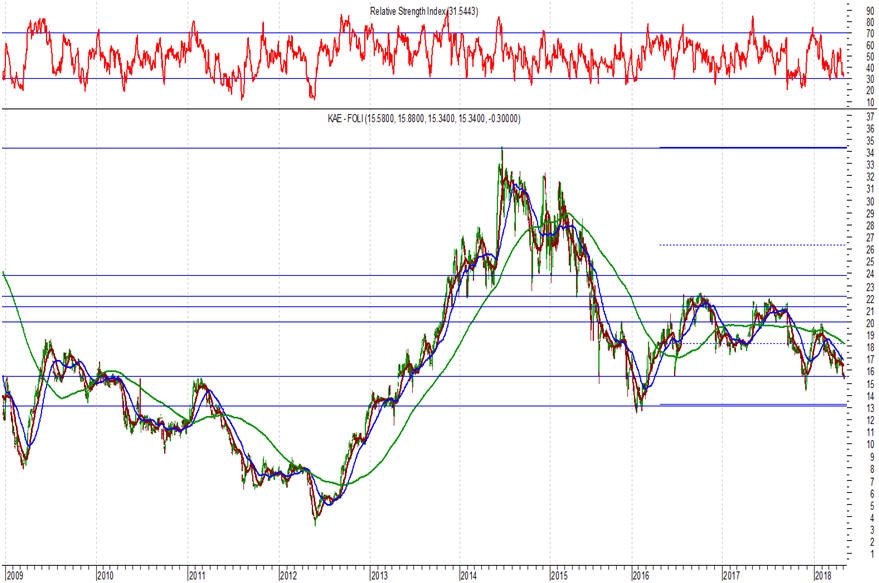Click the 14 value on price scale
The width and height of the screenshot is (879, 583).
(870, 396)
